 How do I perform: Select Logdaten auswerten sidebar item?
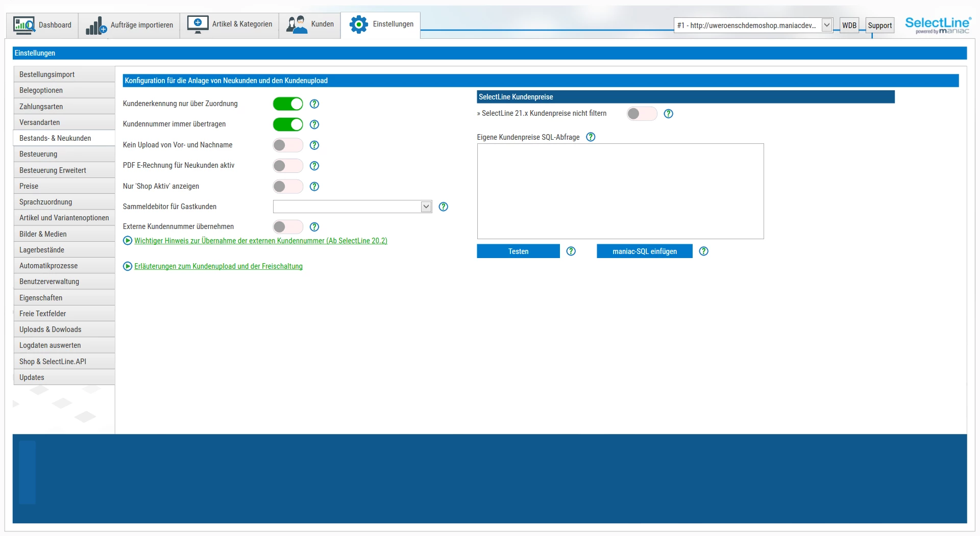(64, 345)
